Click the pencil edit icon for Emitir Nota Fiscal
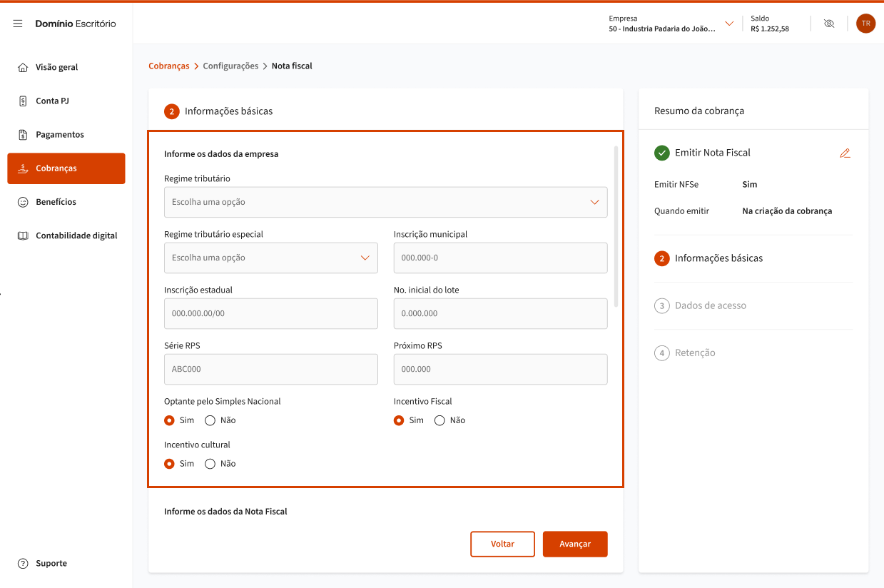884x588 pixels. click(x=845, y=153)
